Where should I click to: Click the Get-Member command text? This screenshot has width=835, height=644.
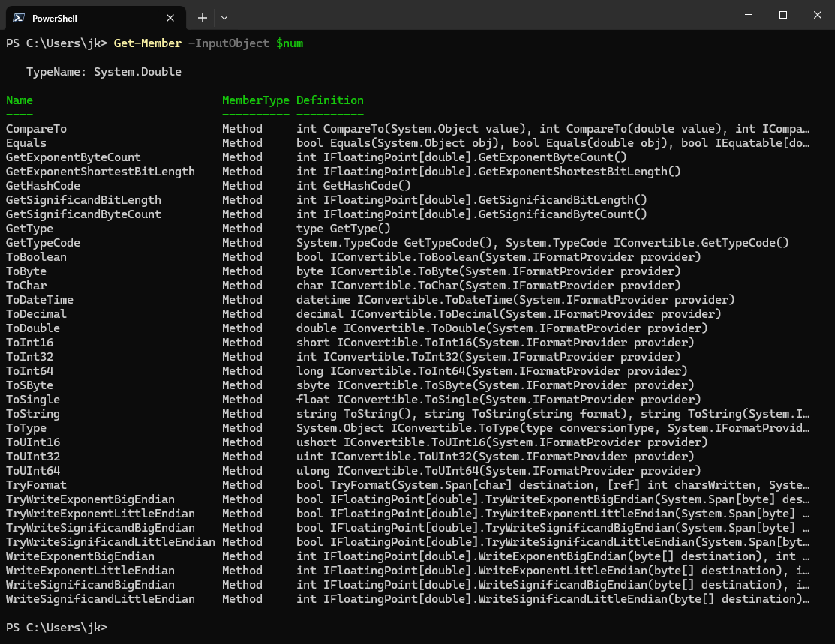[148, 43]
